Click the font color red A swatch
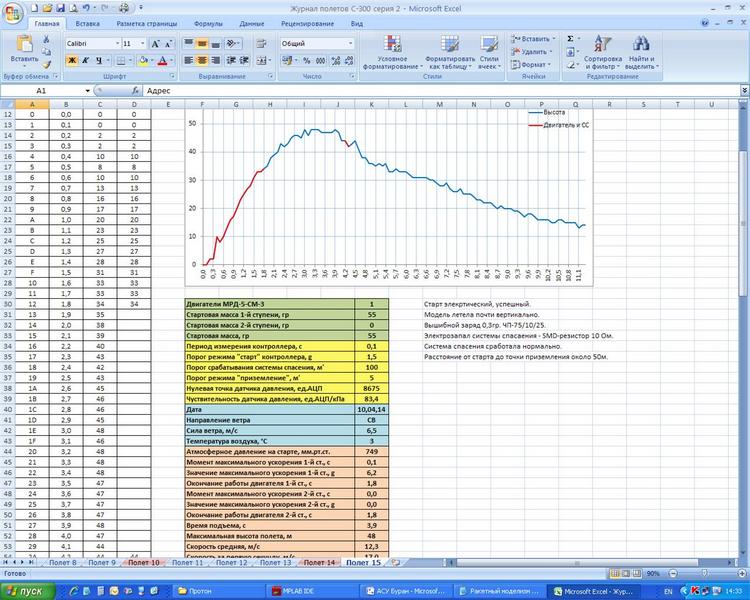This screenshot has height=600, width=750. pos(163,61)
